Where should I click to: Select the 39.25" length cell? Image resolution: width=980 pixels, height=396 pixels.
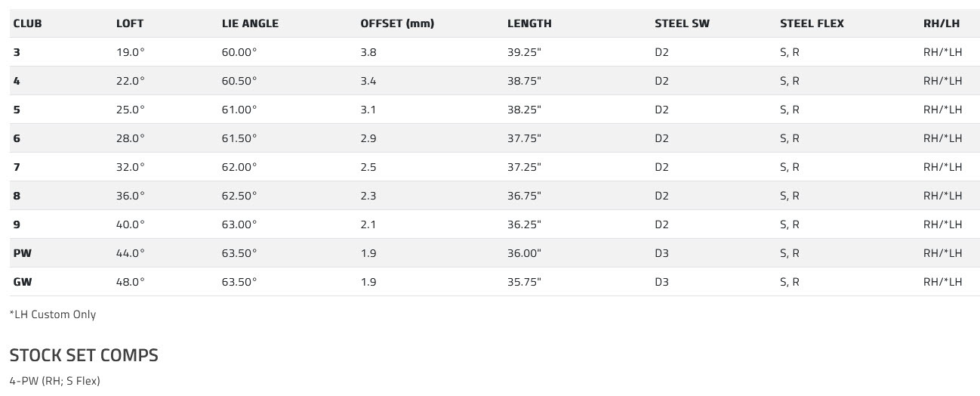coord(524,52)
